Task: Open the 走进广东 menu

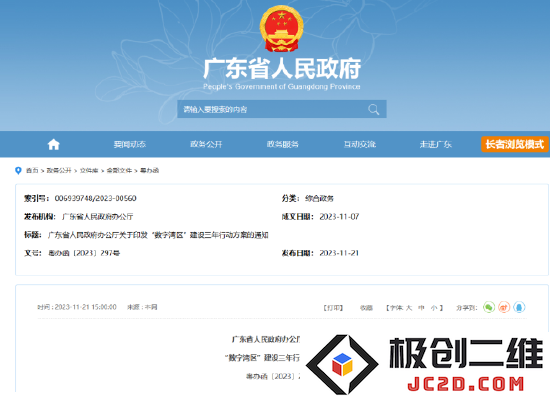Action: [436, 144]
